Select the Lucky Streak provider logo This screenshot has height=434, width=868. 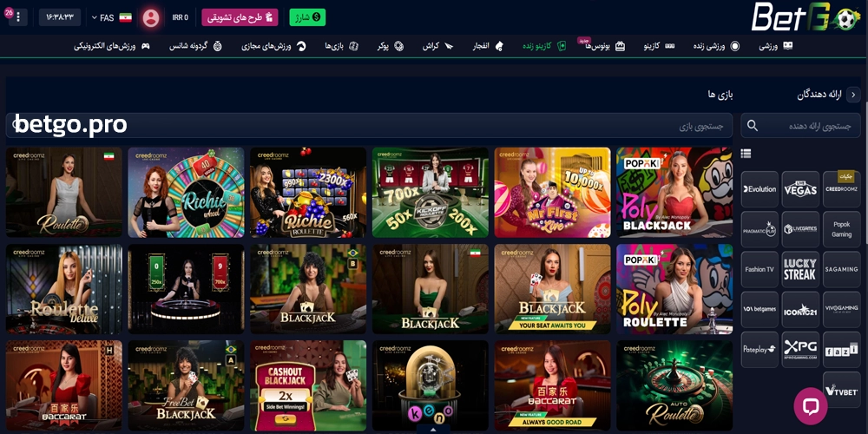(800, 269)
